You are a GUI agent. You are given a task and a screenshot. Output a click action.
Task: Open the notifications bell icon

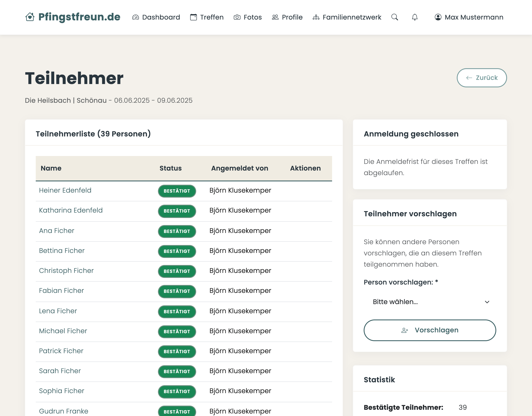[x=415, y=17]
